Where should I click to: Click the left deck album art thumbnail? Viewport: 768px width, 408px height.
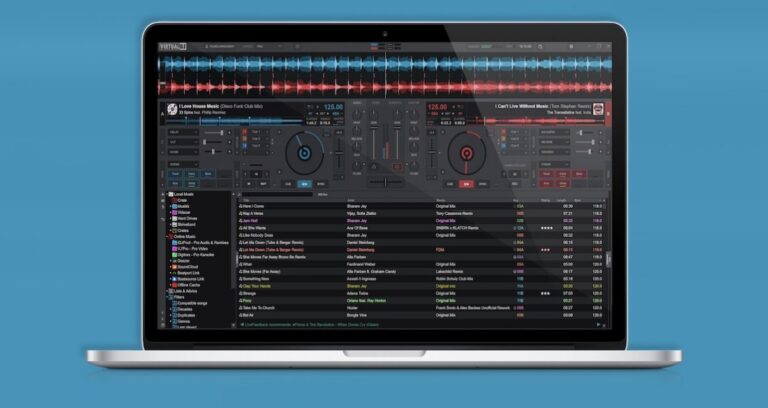(171, 109)
